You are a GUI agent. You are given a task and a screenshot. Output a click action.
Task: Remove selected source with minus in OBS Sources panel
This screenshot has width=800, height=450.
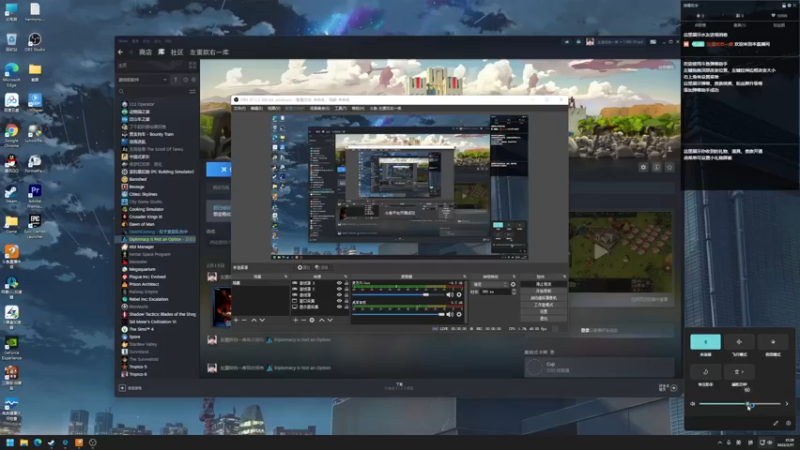(304, 320)
